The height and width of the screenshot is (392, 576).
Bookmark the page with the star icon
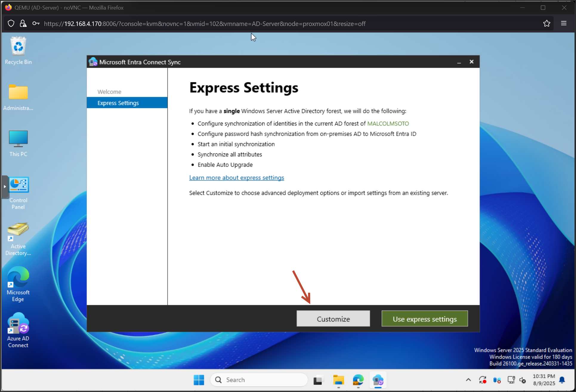pyautogui.click(x=546, y=23)
